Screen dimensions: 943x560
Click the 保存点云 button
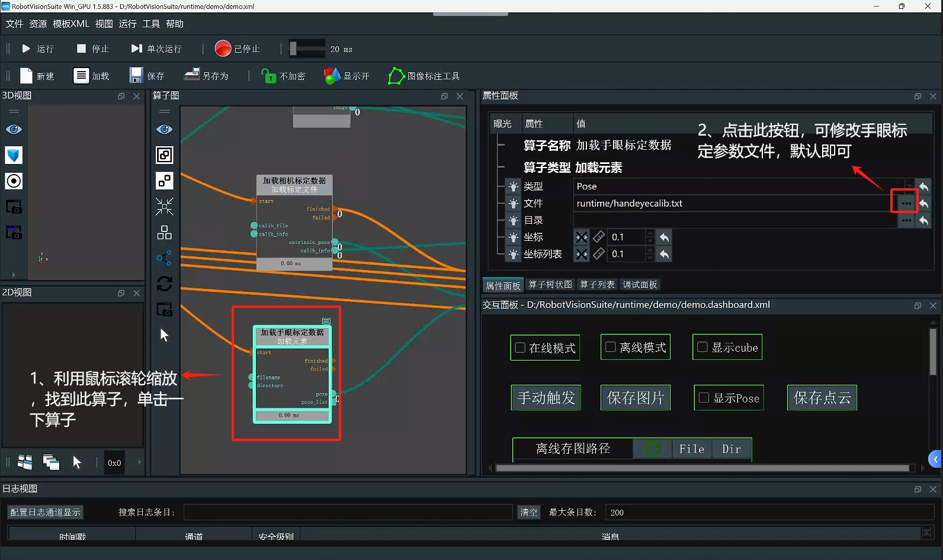[x=822, y=398]
